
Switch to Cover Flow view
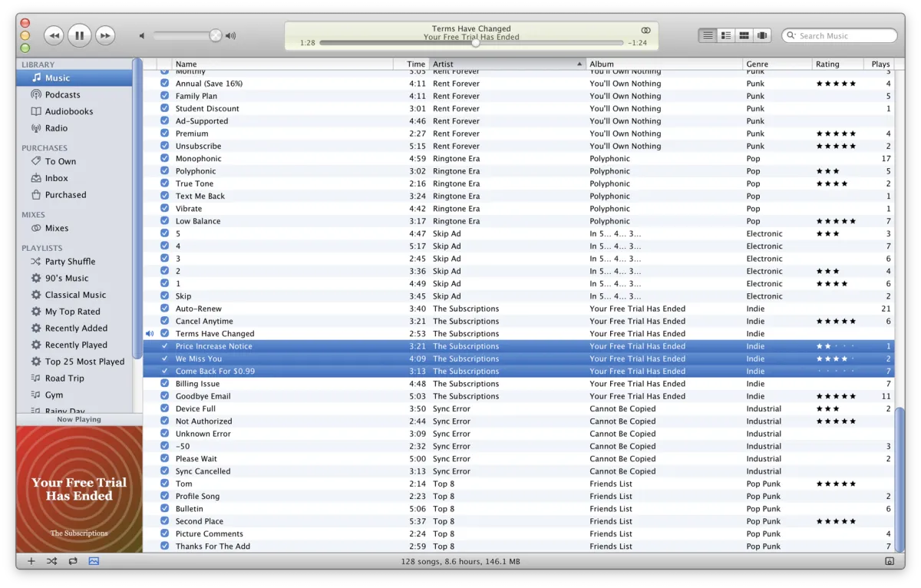click(x=762, y=35)
